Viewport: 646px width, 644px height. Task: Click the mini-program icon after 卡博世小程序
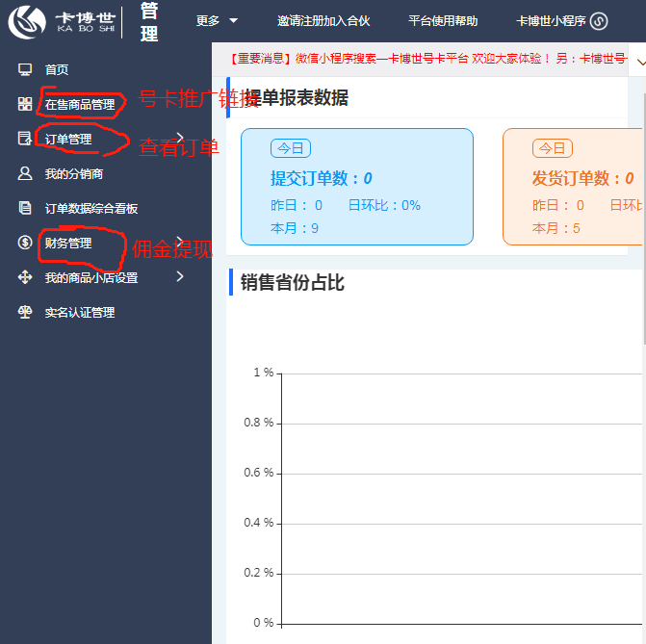click(599, 21)
